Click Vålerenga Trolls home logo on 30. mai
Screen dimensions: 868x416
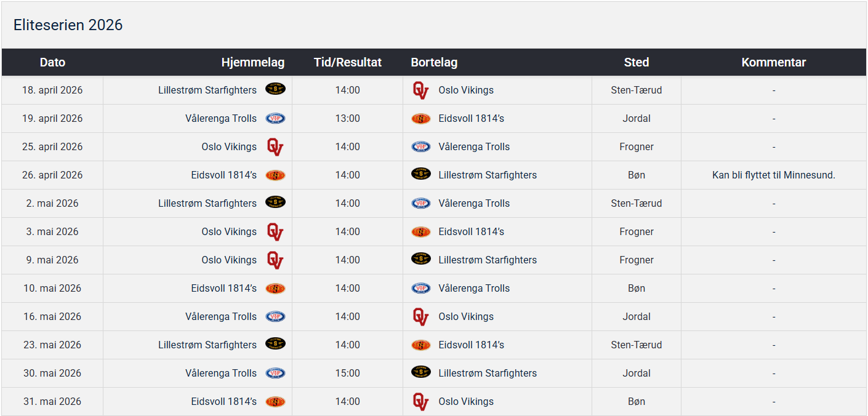click(x=275, y=373)
